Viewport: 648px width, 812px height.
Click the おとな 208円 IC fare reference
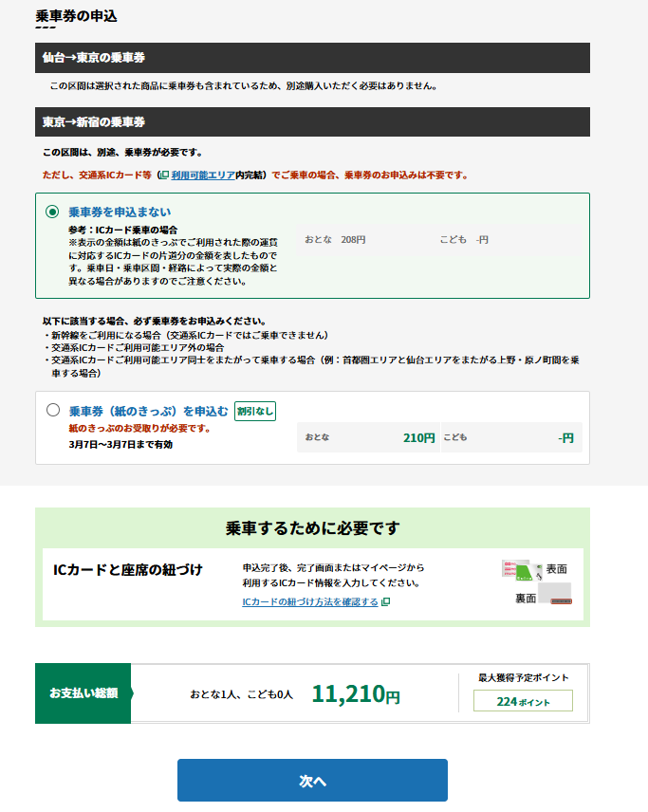[335, 240]
